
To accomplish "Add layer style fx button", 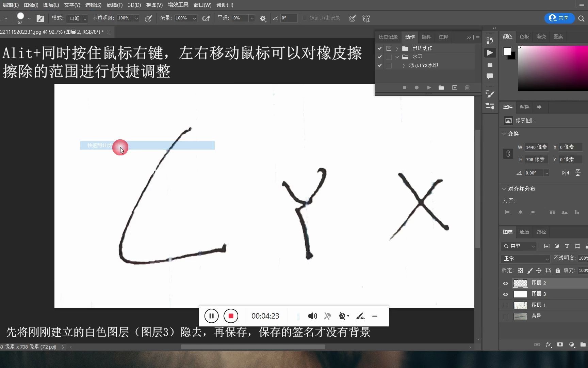I will [x=549, y=344].
